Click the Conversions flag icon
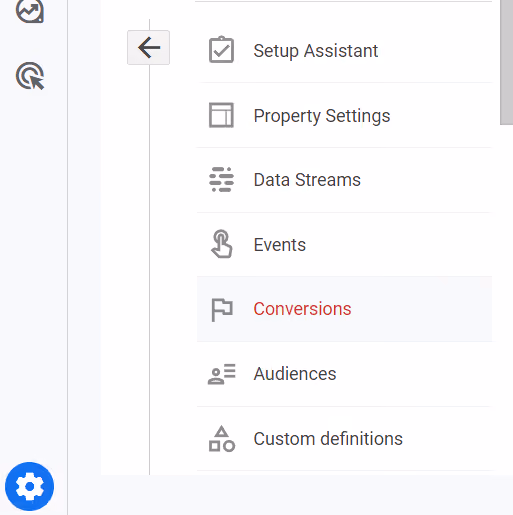 point(222,309)
